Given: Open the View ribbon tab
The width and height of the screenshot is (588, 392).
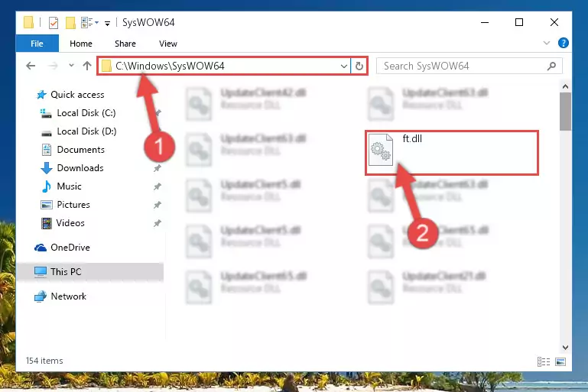Looking at the screenshot, I should 167,44.
